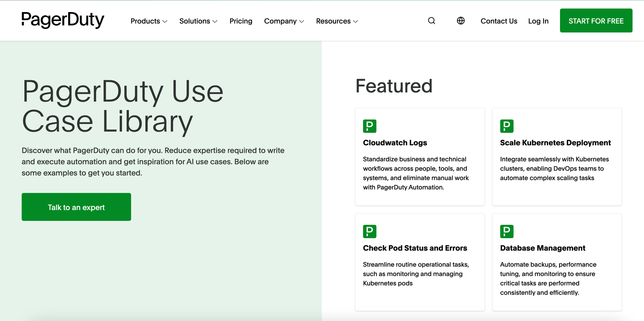
Task: Open the Database Management card description
Action: tap(548, 278)
